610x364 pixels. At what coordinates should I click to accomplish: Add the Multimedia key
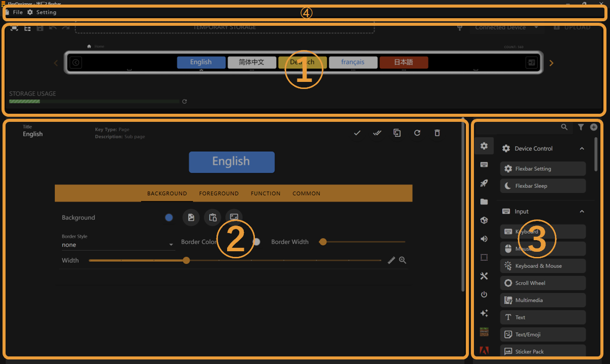pos(543,300)
